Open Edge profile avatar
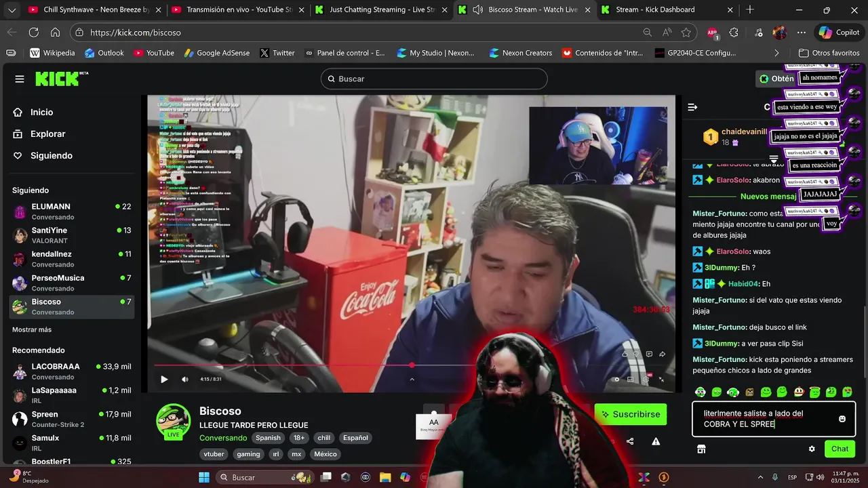Image resolution: width=868 pixels, height=488 pixels. [780, 32]
